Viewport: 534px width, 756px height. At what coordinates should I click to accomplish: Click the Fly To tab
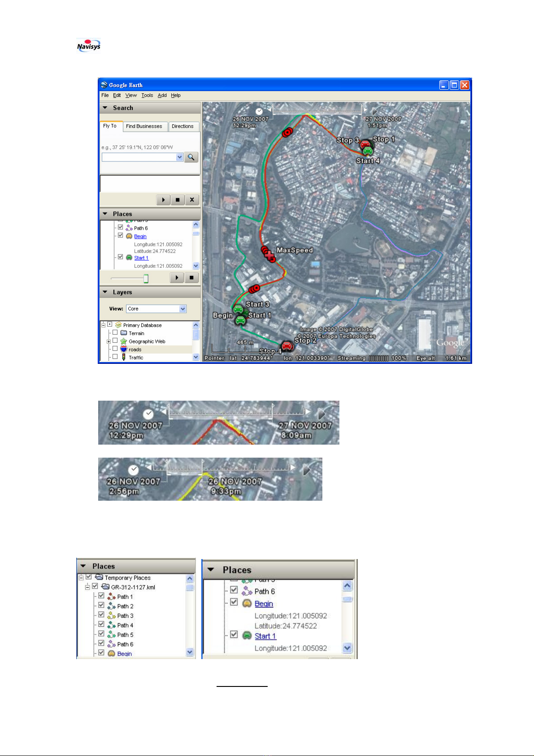[110, 126]
